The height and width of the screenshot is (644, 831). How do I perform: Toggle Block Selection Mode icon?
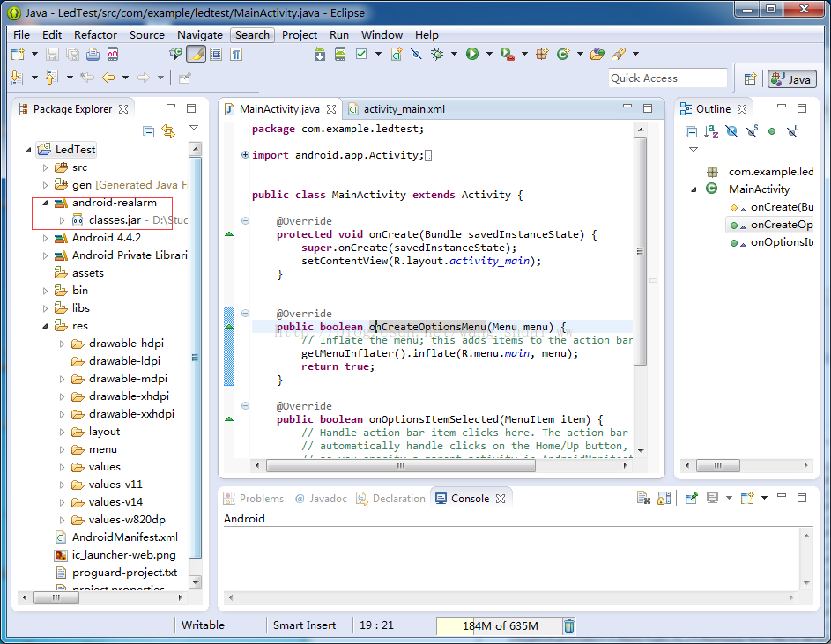[x=216, y=54]
